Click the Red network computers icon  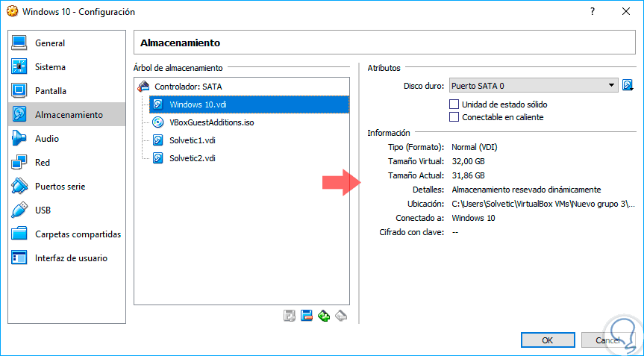click(x=19, y=162)
